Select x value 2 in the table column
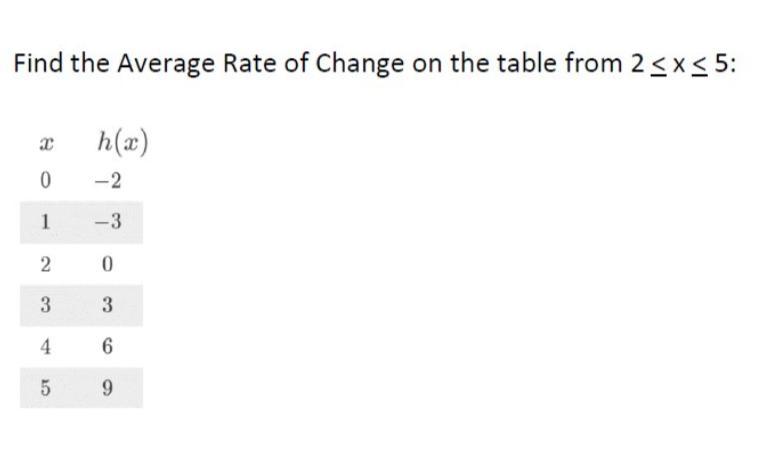Screen dimensions: 772x459 point(45,264)
